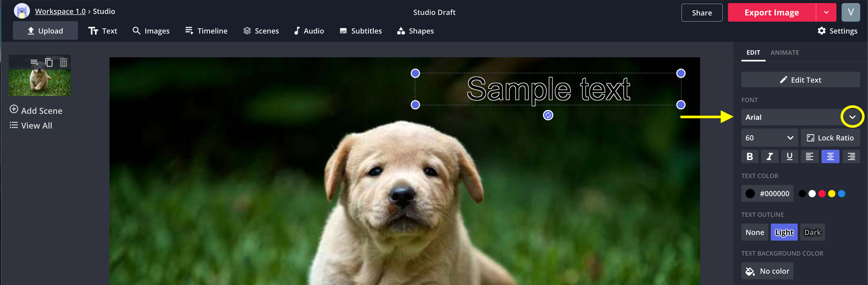The image size is (868, 285).
Task: Duplicate the scene thumbnail
Action: click(x=49, y=63)
